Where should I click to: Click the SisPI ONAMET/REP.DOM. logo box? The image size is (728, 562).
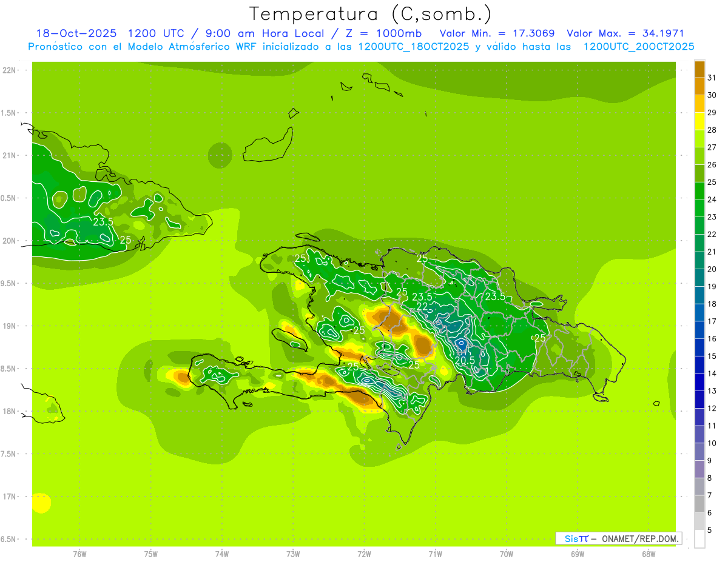pos(618,538)
